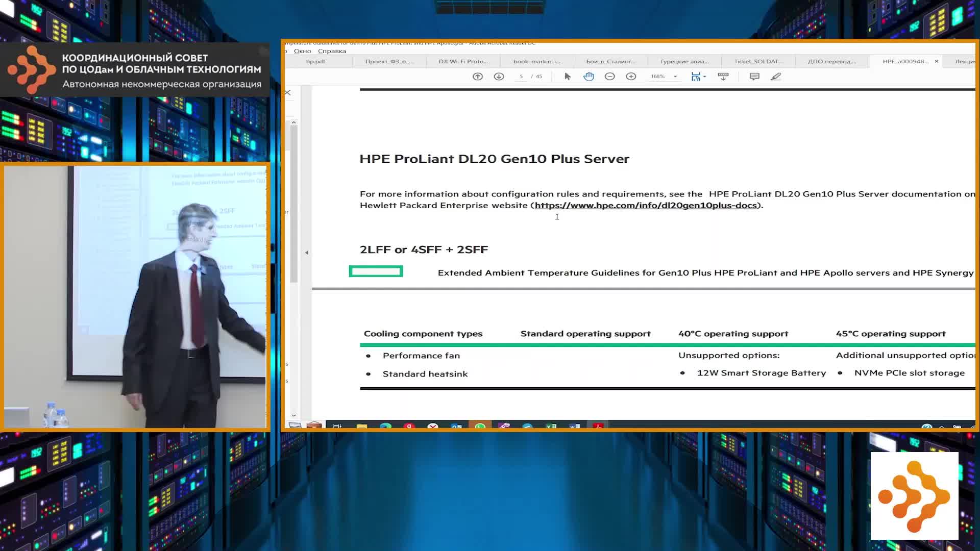This screenshot has width=980, height=551.
Task: Switch to the Ticket_SOLDAT... tab
Action: 758,61
